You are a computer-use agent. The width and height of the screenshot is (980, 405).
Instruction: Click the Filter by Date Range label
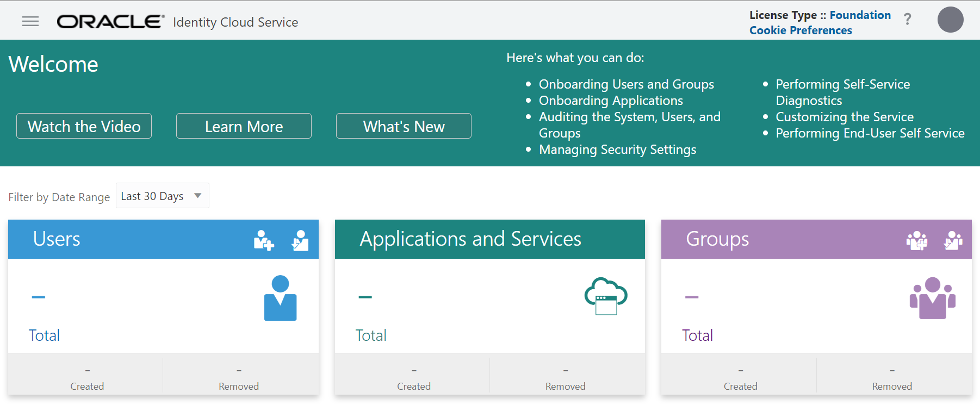tap(59, 197)
